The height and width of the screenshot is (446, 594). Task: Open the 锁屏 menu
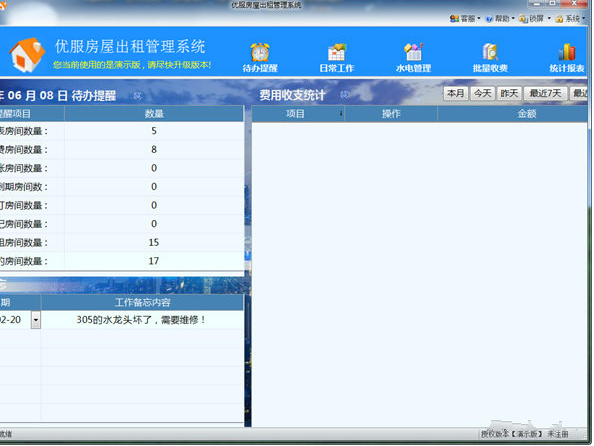pyautogui.click(x=535, y=18)
